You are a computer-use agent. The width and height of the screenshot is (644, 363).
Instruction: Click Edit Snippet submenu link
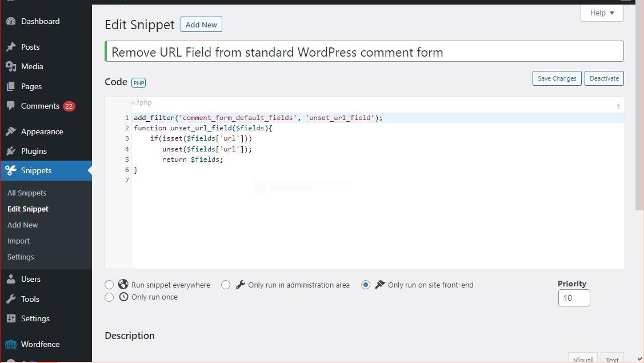28,209
